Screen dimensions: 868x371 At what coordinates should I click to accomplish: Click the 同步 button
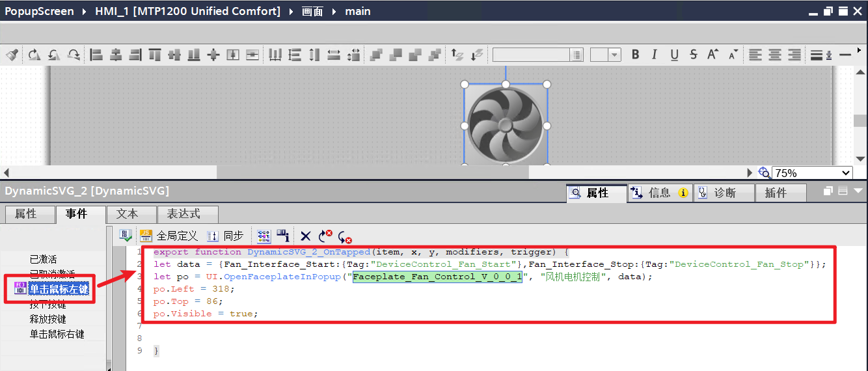pyautogui.click(x=226, y=236)
